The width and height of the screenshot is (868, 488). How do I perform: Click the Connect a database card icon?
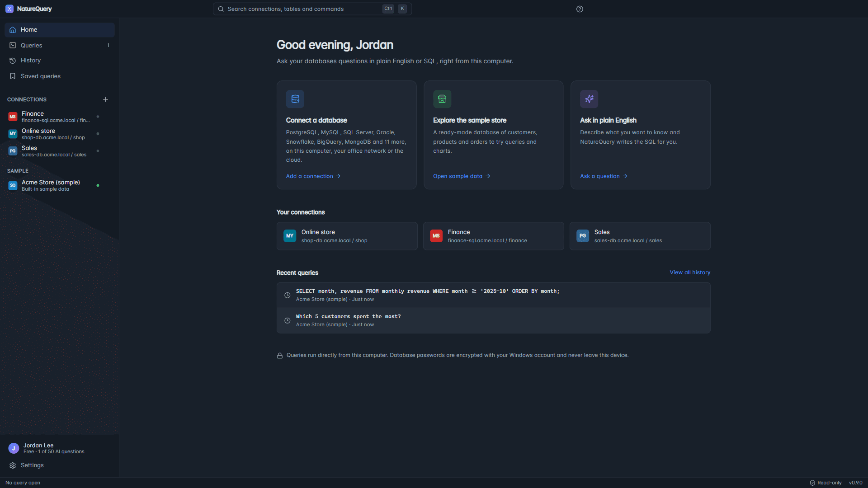tap(295, 99)
